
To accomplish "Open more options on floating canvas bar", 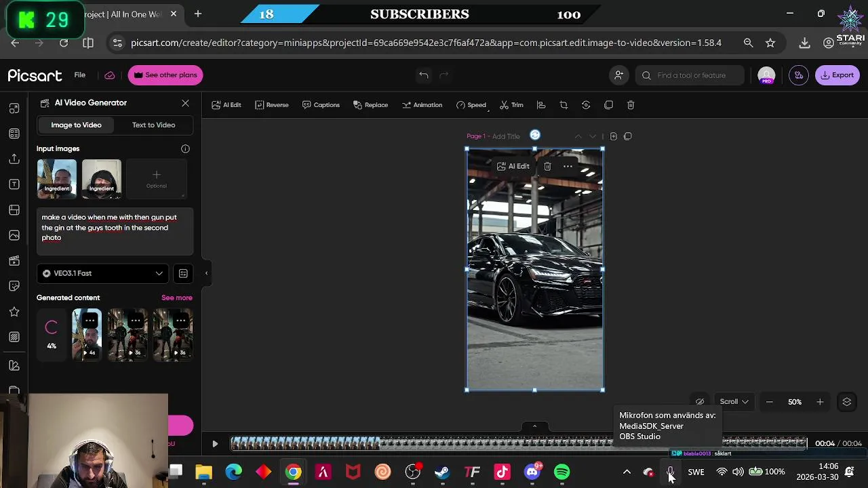I will point(568,166).
